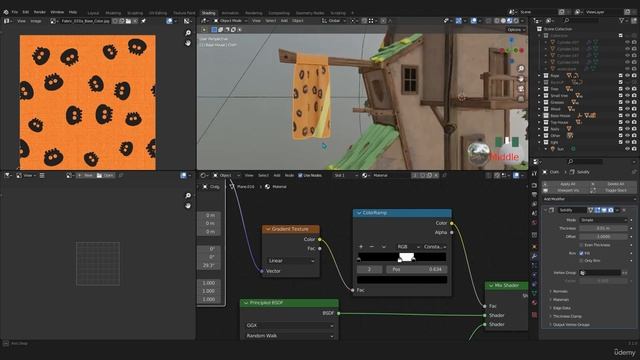Open the Random Walk subsurface method dropdown

point(289,336)
